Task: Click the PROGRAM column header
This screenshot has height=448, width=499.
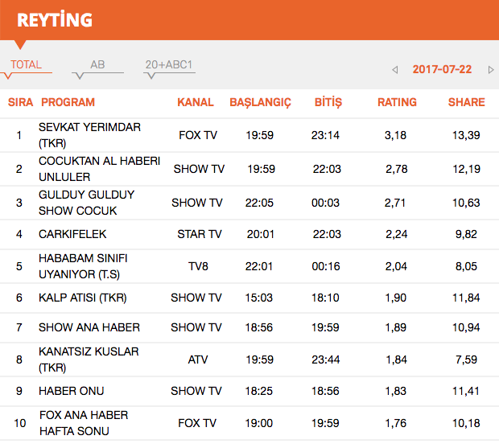Action: click(x=68, y=102)
